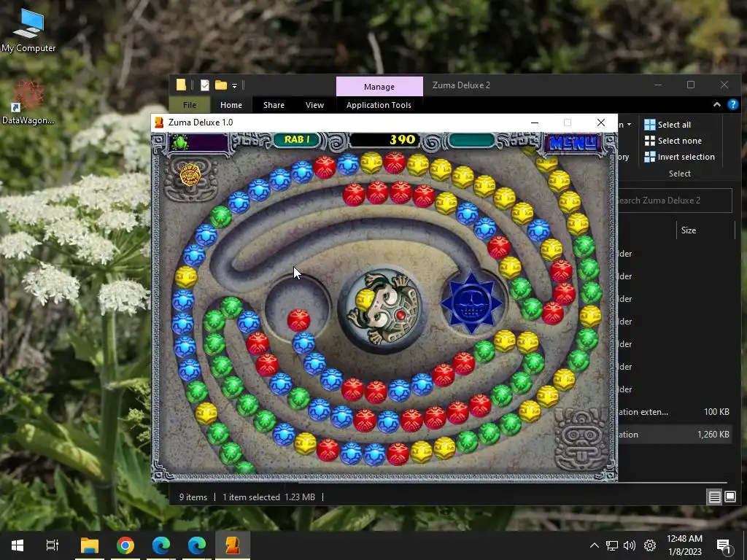Click the Size column header
This screenshot has height=560, width=747.
689,230
